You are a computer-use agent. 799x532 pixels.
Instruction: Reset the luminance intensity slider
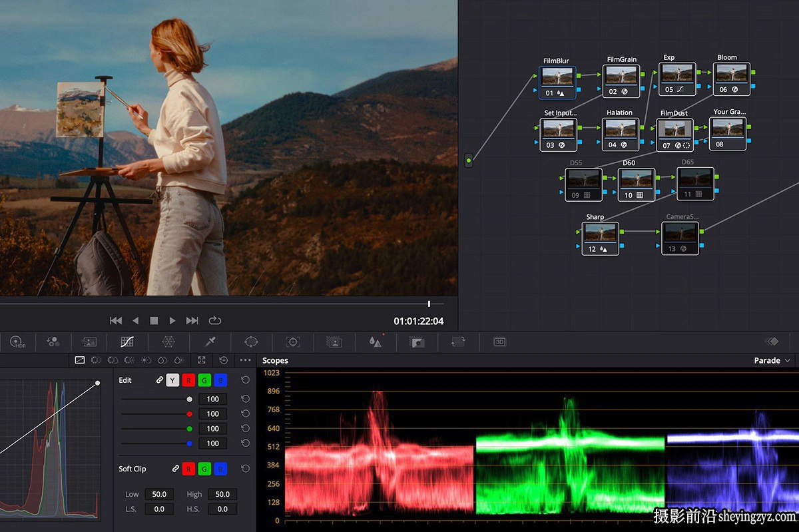point(245,399)
